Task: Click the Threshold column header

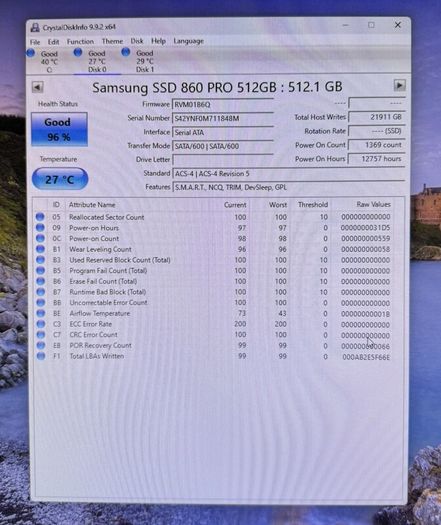Action: tap(313, 205)
